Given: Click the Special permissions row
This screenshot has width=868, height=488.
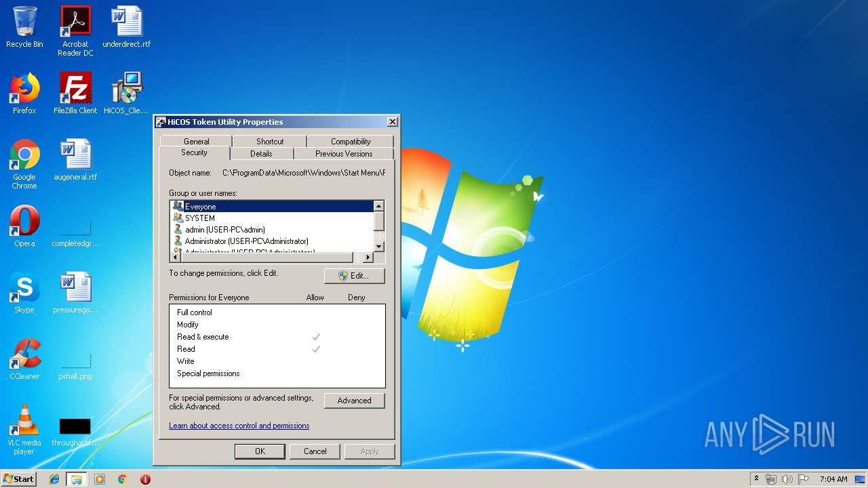Looking at the screenshot, I should 277,373.
